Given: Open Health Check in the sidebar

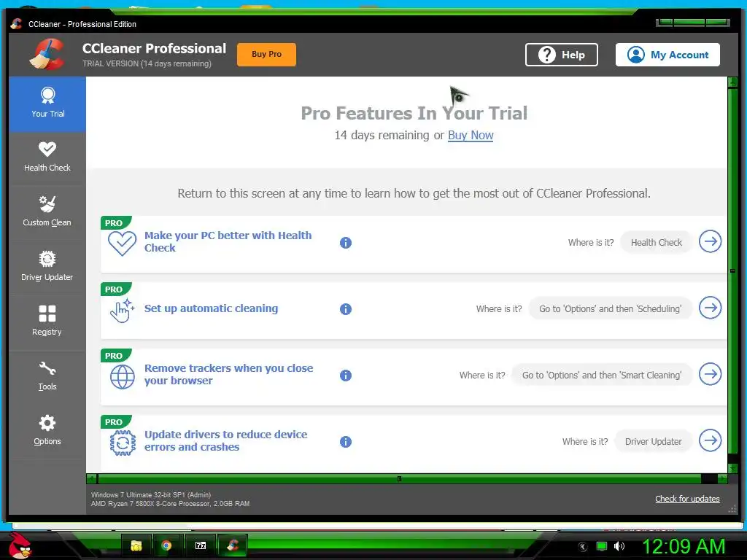Looking at the screenshot, I should 47,158.
